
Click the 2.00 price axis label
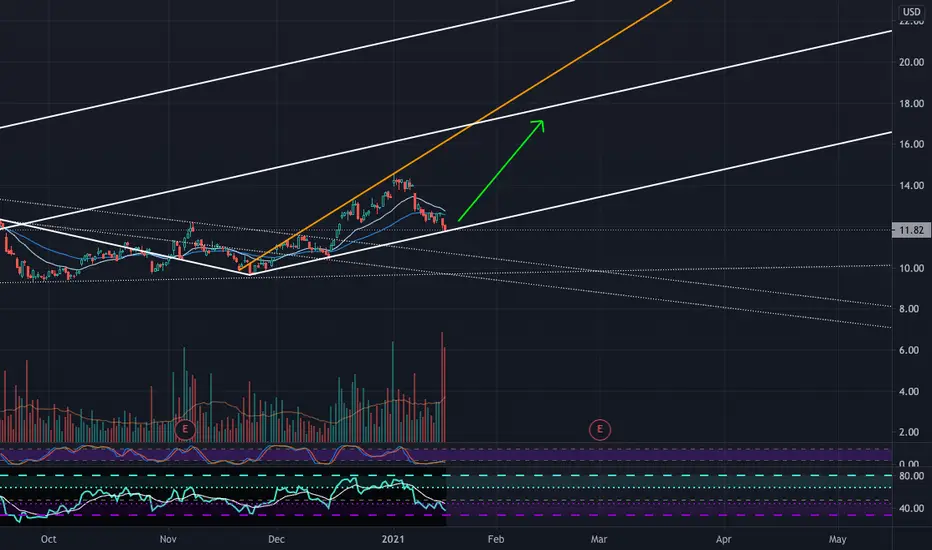(x=909, y=432)
